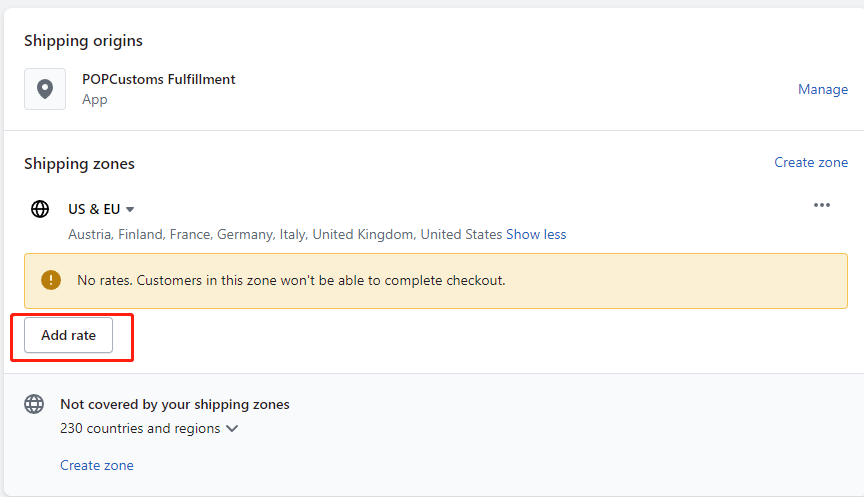Click the No rates warning message text
Screen dimensions: 864x497
coord(291,280)
